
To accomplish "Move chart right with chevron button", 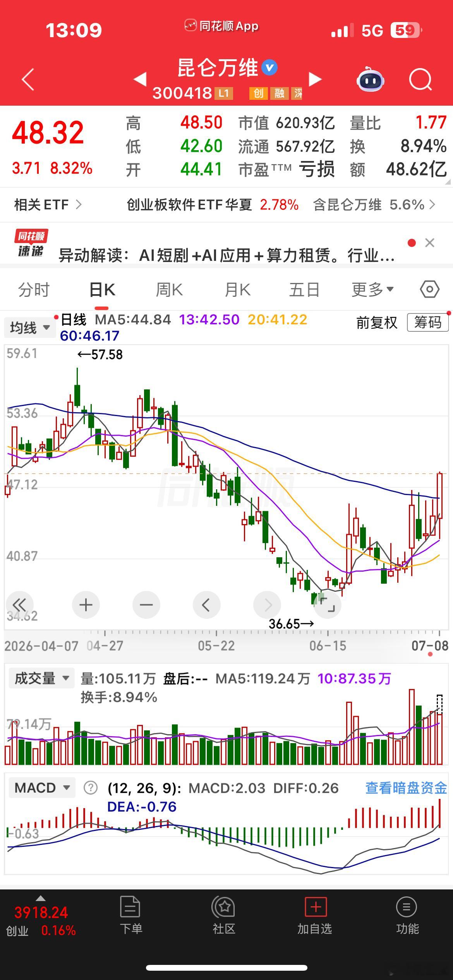I will pyautogui.click(x=267, y=605).
